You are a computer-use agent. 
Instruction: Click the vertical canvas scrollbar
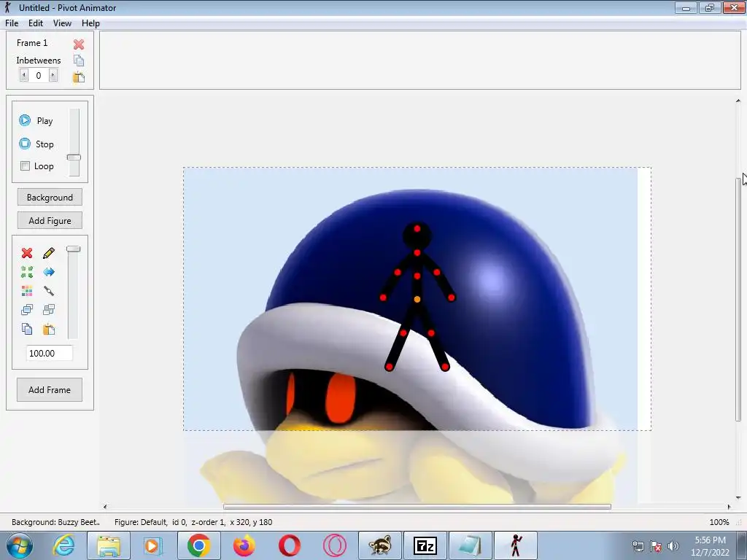click(738, 298)
